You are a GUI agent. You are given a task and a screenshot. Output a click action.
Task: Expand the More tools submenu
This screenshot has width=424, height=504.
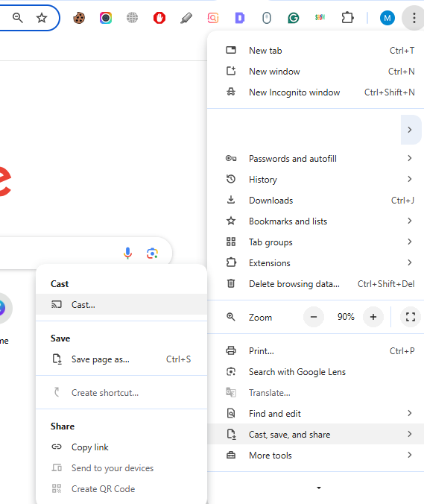coord(315,456)
